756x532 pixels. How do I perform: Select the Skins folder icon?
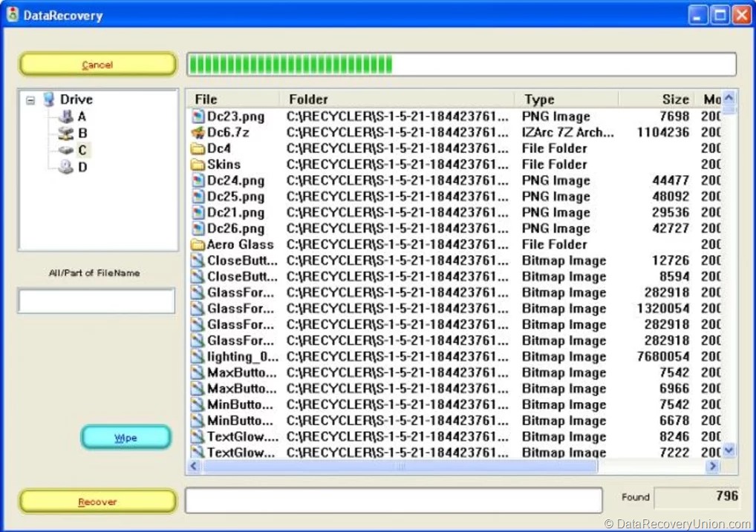198,164
